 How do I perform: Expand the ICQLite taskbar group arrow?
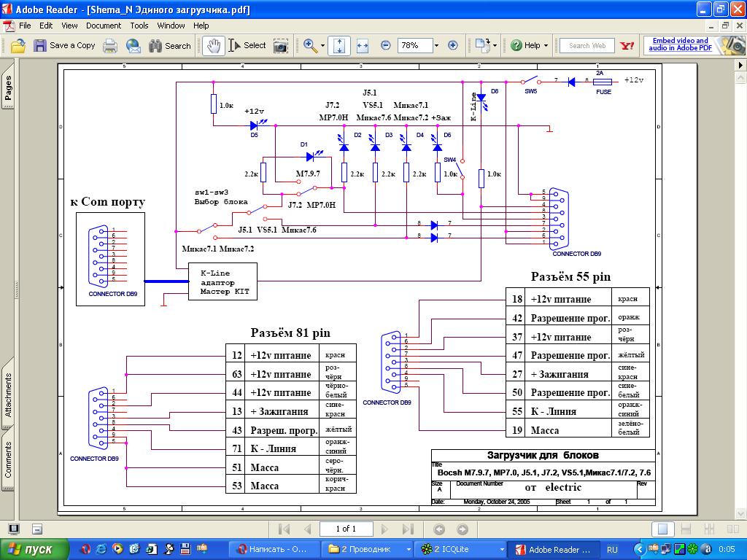click(501, 550)
